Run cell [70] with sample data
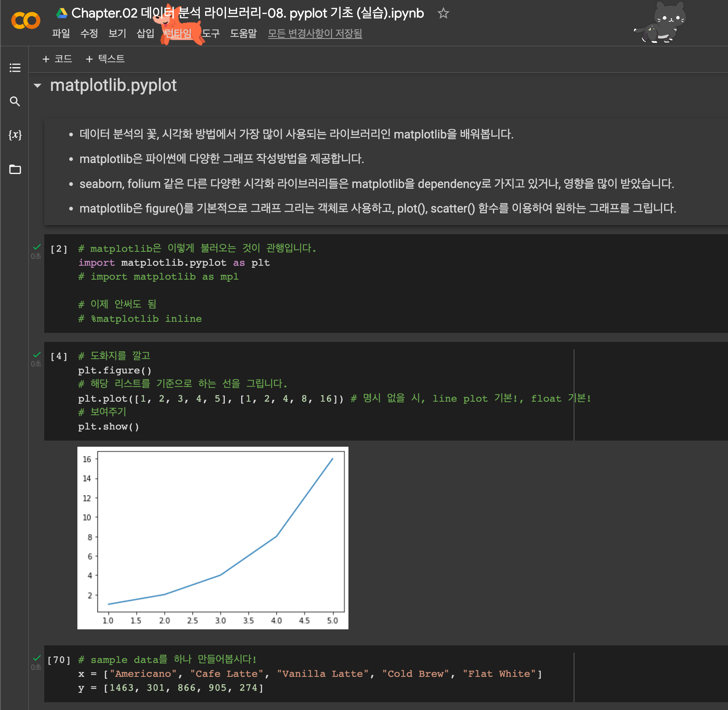The width and height of the screenshot is (728, 710). [59, 660]
